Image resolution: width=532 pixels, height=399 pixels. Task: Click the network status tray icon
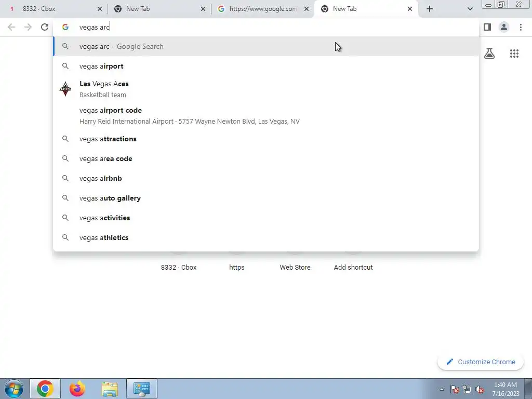467,389
